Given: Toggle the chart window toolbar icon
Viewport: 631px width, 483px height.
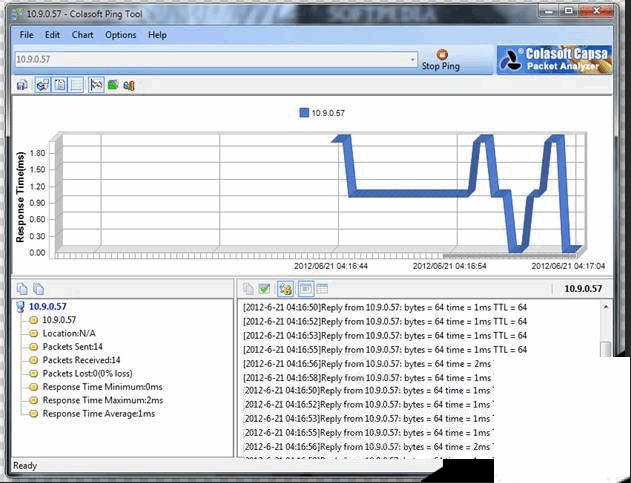Looking at the screenshot, I should click(42, 85).
